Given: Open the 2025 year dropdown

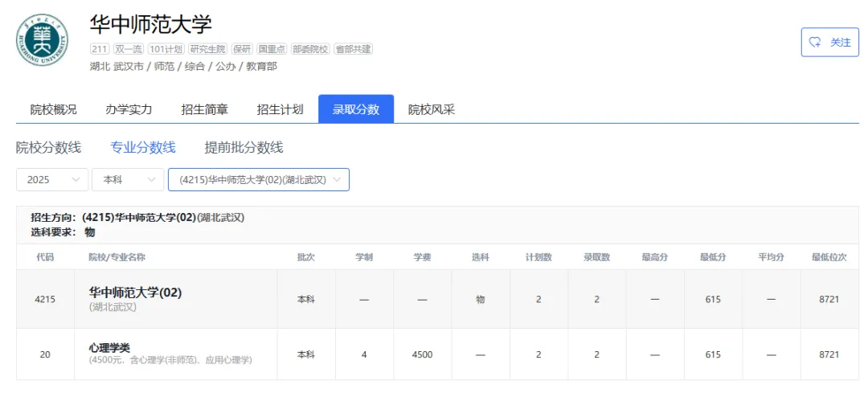Looking at the screenshot, I should pos(52,179).
